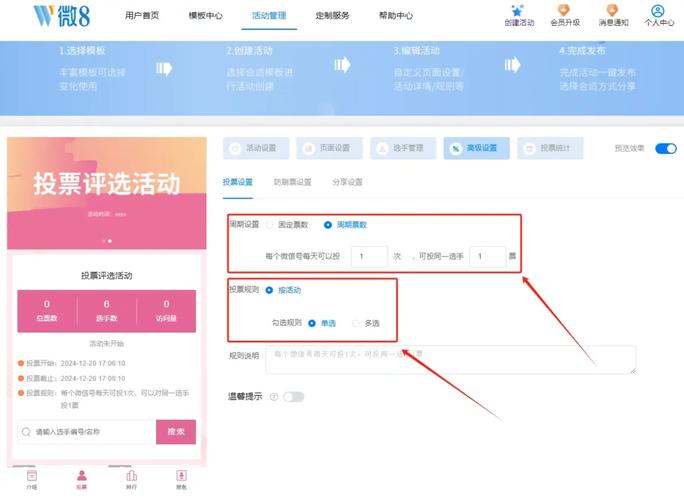Tap the 介绍 icon in phone preview
Screen dimensions: 684x500
(x=32, y=478)
